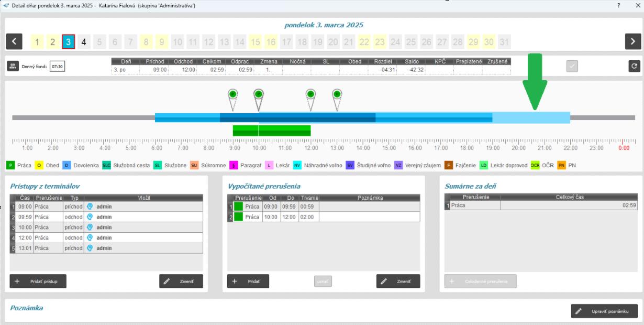Click the help question mark icon
Viewport: 644px width, 325px height.
tap(619, 5)
